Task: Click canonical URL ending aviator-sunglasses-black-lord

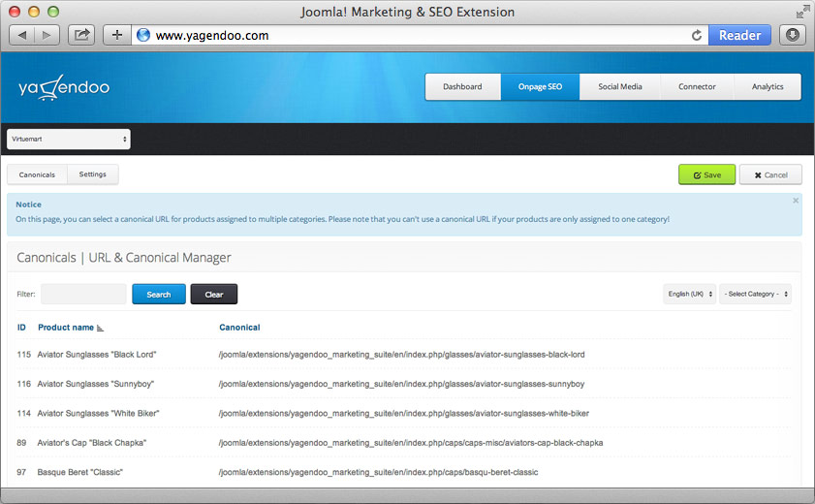Action: (402, 355)
